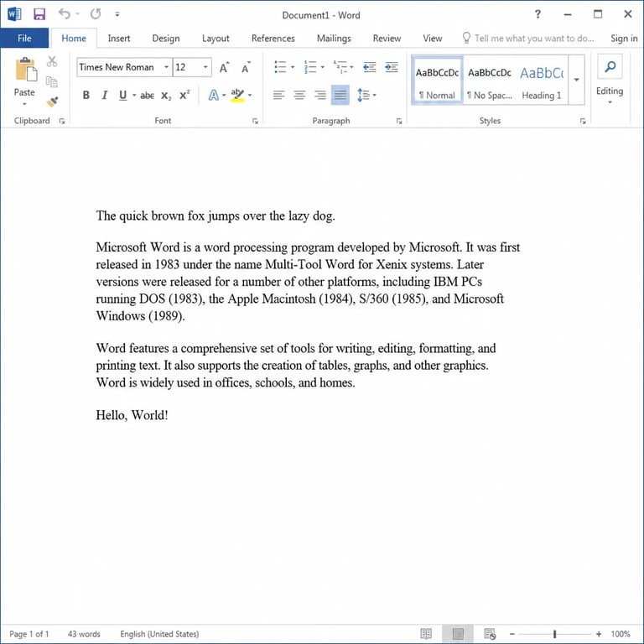This screenshot has height=644, width=644.
Task: Align text right
Action: coord(320,96)
